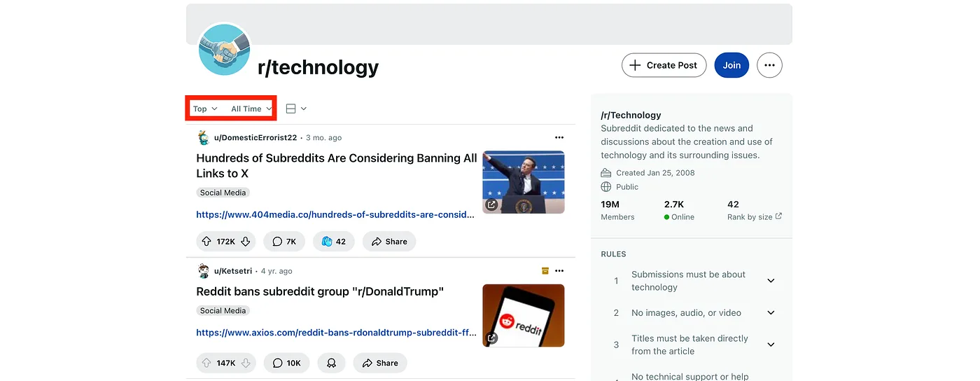Screen dimensions: 980x381
Task: Select Social Media flair on Hundreds of Subreddits post
Action: [x=223, y=193]
